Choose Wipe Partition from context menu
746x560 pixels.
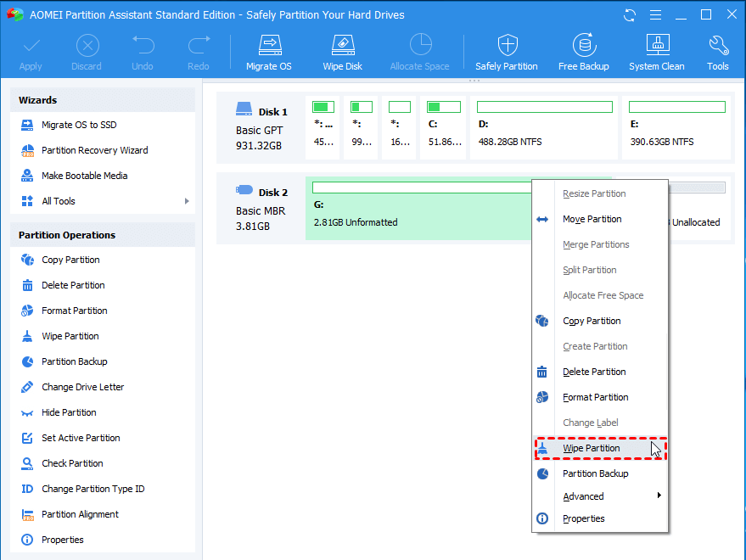(592, 448)
